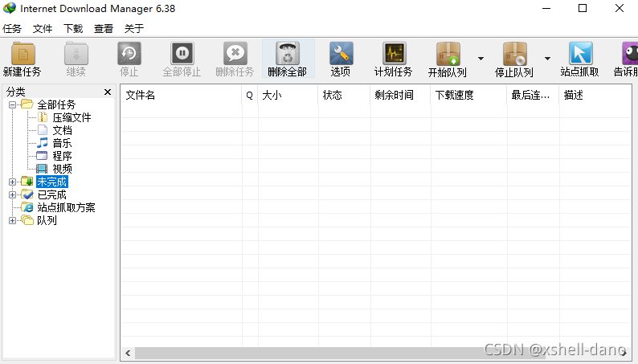
Task: Select the 队列 tree label
Action: pos(47,220)
